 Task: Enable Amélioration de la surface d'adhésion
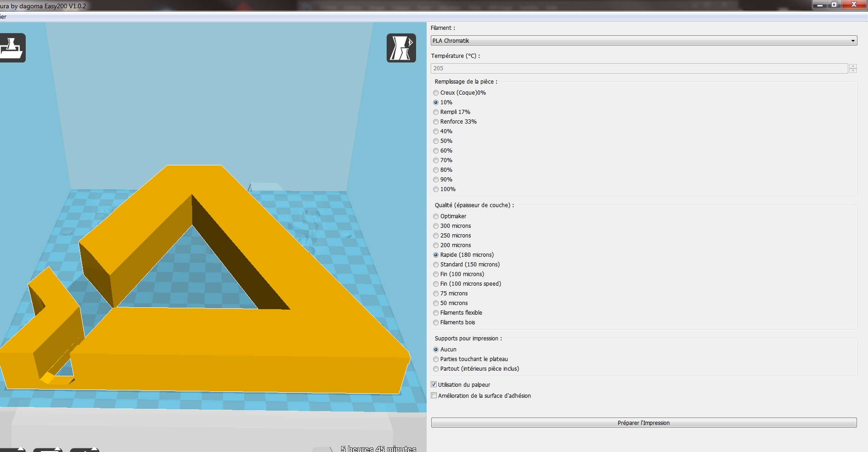pos(434,395)
